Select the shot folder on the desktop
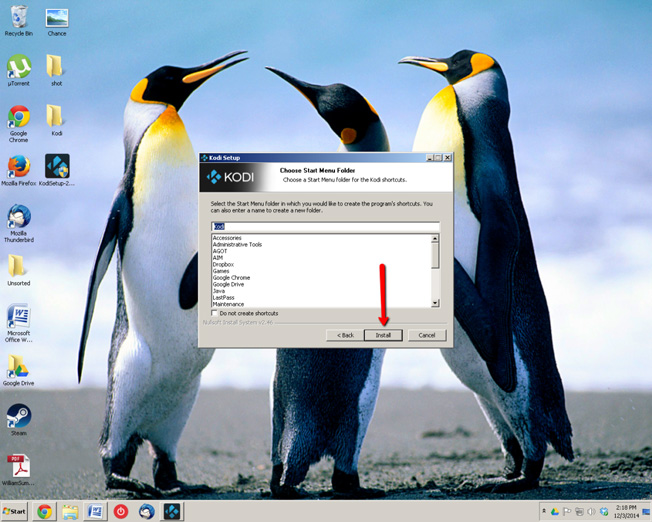The height and width of the screenshot is (522, 652). [x=57, y=70]
